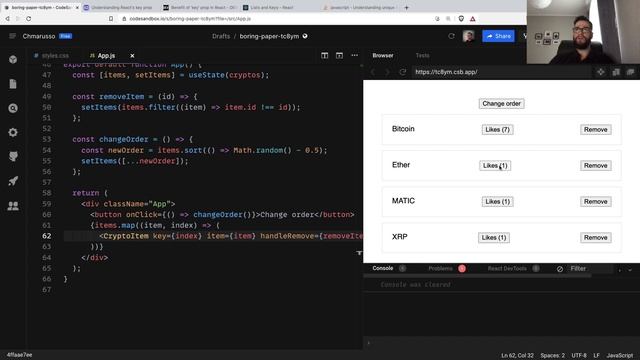Click the sandbox privacy globe icon
This screenshot has width=640, height=360.
click(305, 36)
